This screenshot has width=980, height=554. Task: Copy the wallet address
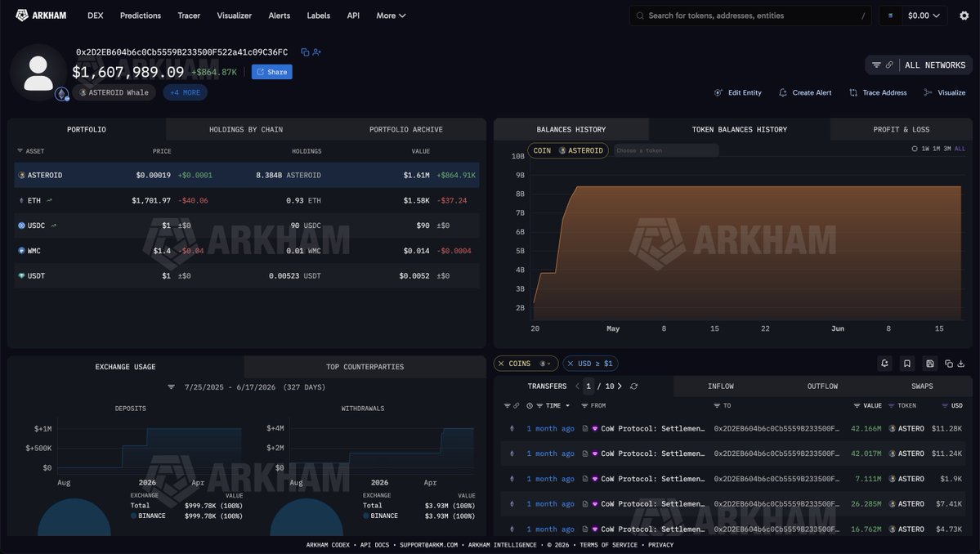pos(305,52)
